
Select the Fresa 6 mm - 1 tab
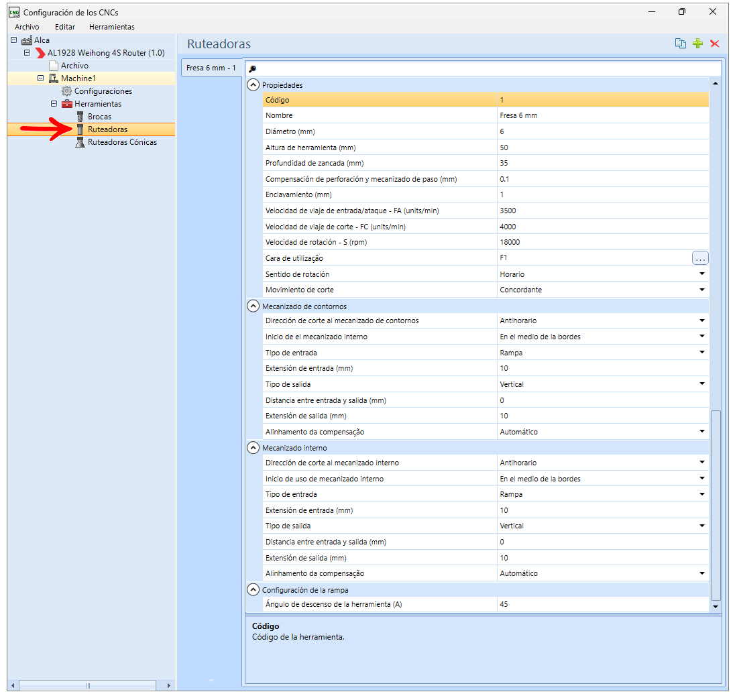[x=211, y=68]
